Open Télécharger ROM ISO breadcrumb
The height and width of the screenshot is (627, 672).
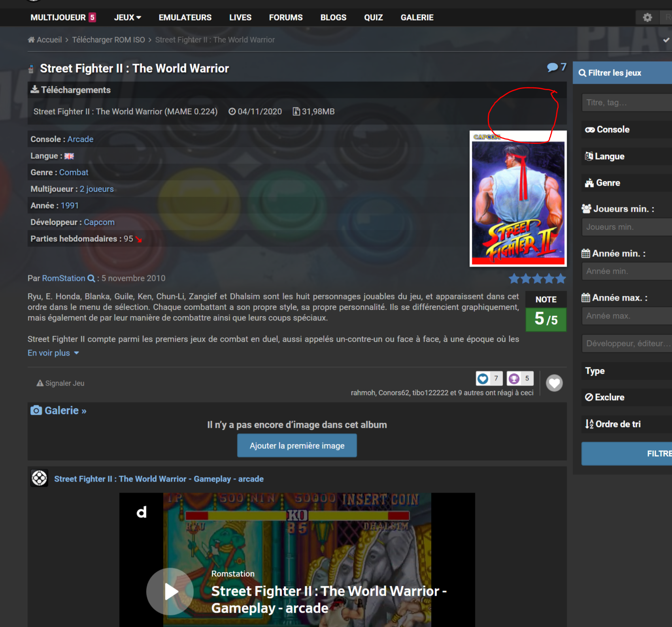[108, 40]
